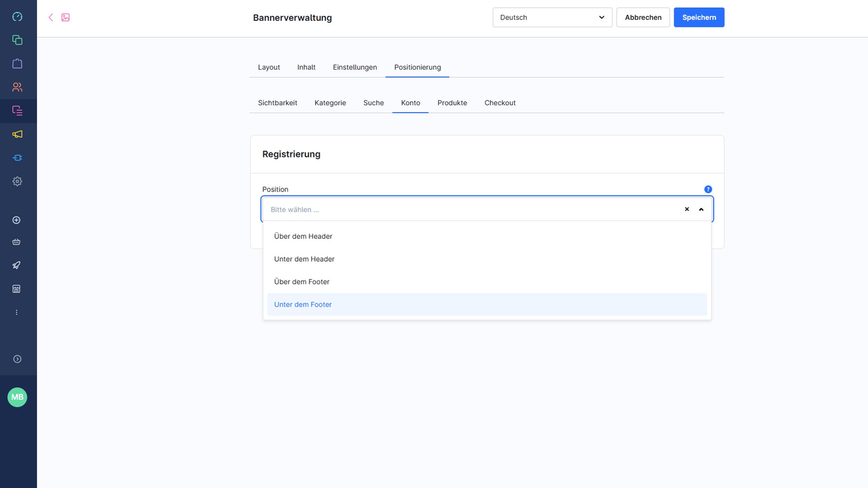The width and height of the screenshot is (868, 488).
Task: Select the Unter dem Footer option
Action: pyautogui.click(x=302, y=304)
